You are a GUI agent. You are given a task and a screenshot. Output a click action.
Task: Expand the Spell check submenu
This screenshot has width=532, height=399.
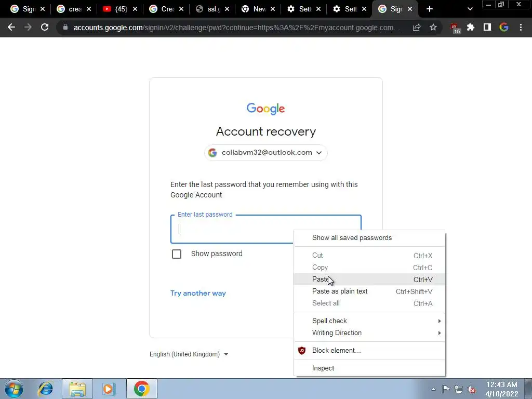[369, 321]
